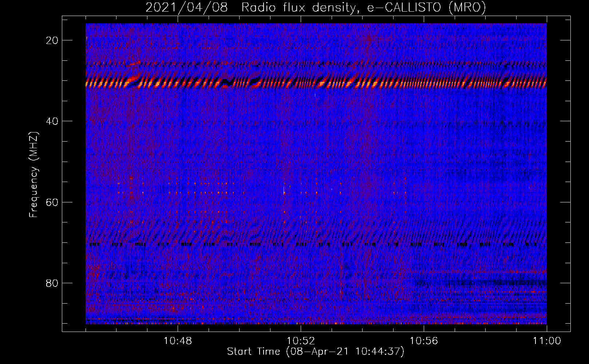Image resolution: width=589 pixels, height=364 pixels.
Task: Click the date "2021/04/08" in the title
Action: [x=186, y=8]
